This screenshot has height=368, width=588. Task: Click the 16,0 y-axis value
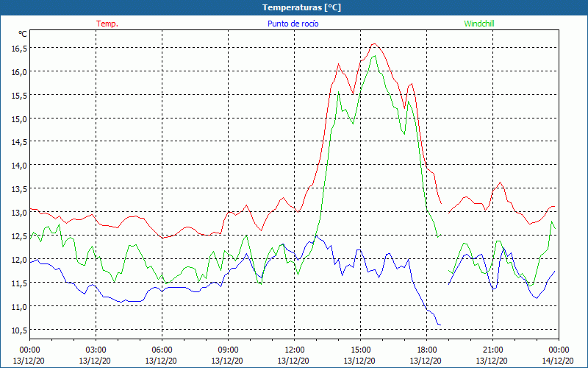tap(19, 72)
